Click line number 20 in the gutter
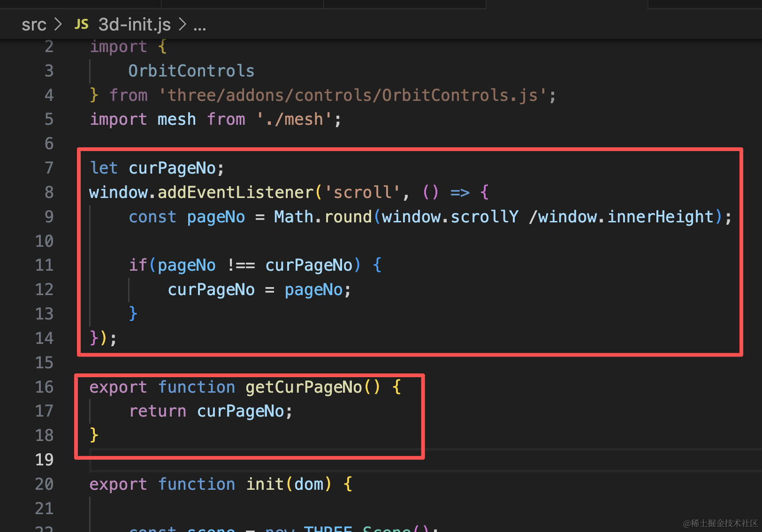This screenshot has height=532, width=762. (44, 484)
